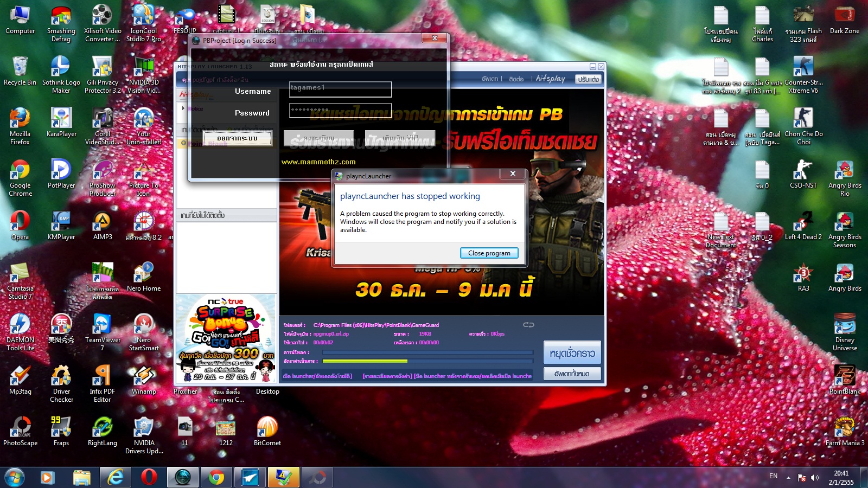
Task: Open the Opera desktop shortcut
Action: pos(20,226)
